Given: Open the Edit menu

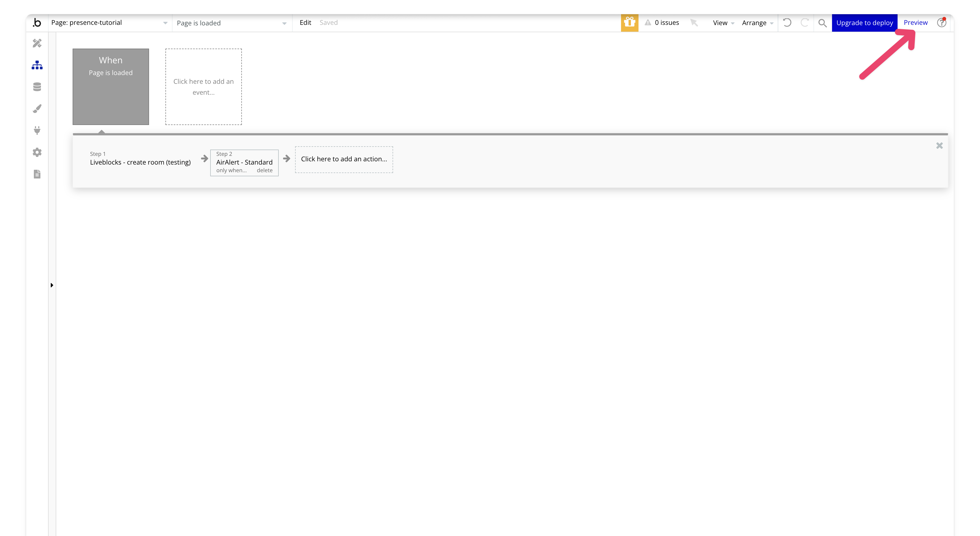Looking at the screenshot, I should tap(305, 22).
